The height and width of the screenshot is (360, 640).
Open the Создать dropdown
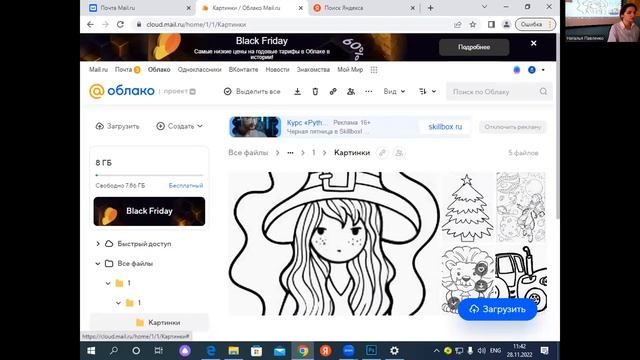coord(180,126)
